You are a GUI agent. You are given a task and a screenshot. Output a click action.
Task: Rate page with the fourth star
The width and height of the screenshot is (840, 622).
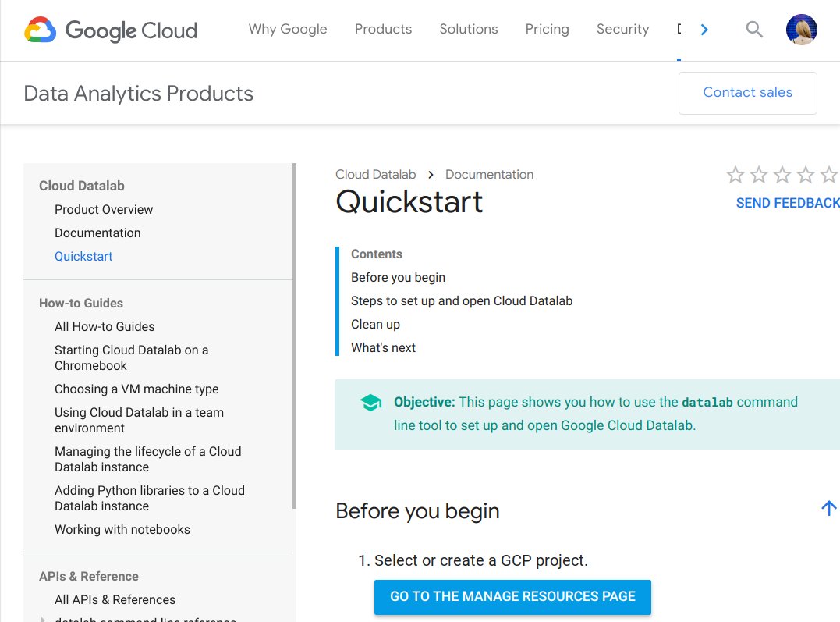806,174
